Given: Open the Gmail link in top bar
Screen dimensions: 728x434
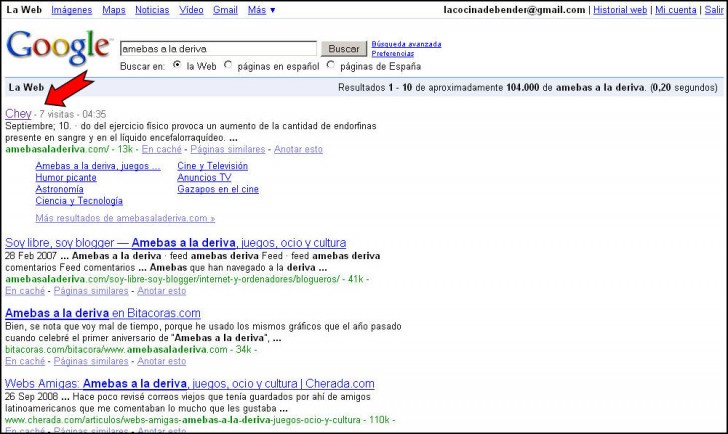Looking at the screenshot, I should [225, 10].
